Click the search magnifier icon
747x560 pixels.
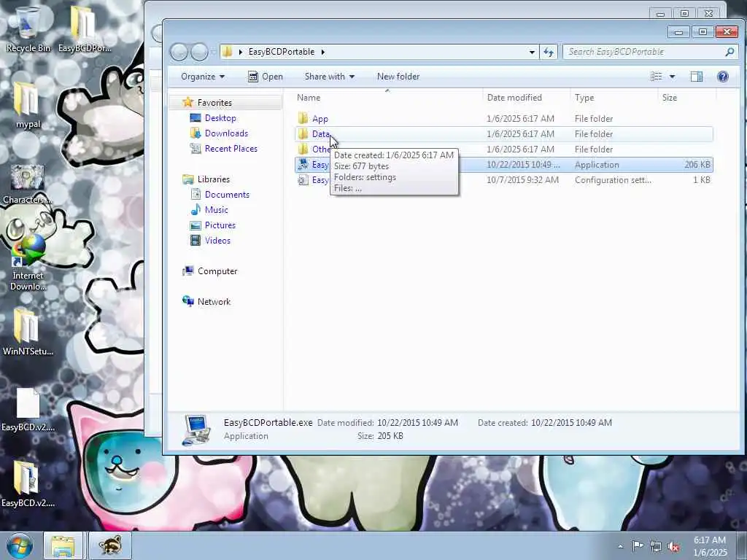point(729,52)
